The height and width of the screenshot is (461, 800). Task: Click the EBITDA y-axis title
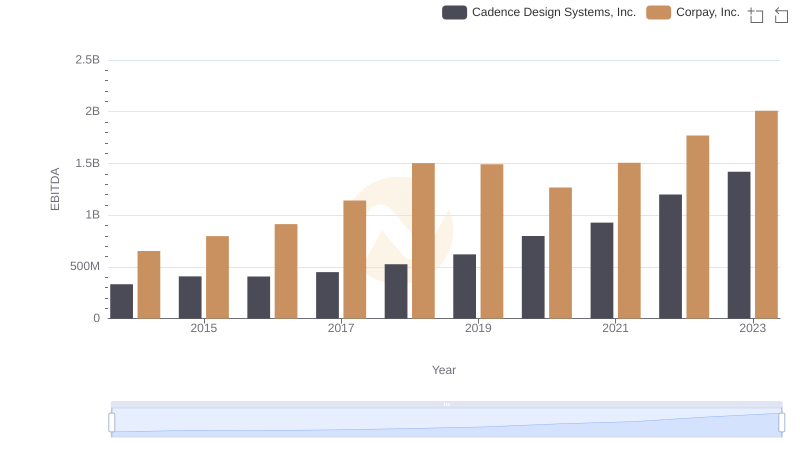pyautogui.click(x=56, y=188)
